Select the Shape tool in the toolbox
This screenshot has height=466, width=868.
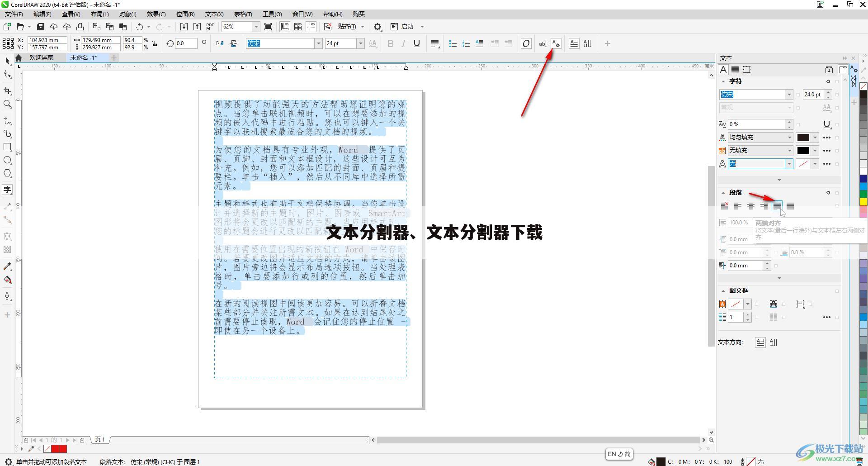click(x=7, y=75)
